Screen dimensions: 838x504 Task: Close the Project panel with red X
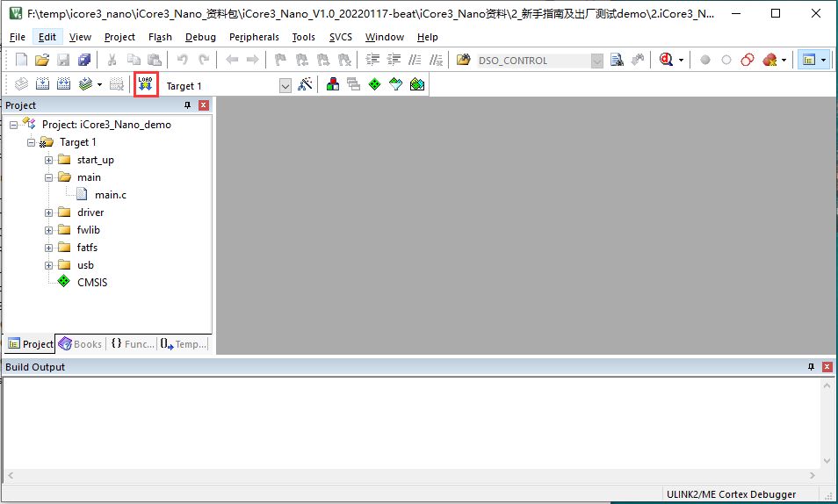click(204, 105)
